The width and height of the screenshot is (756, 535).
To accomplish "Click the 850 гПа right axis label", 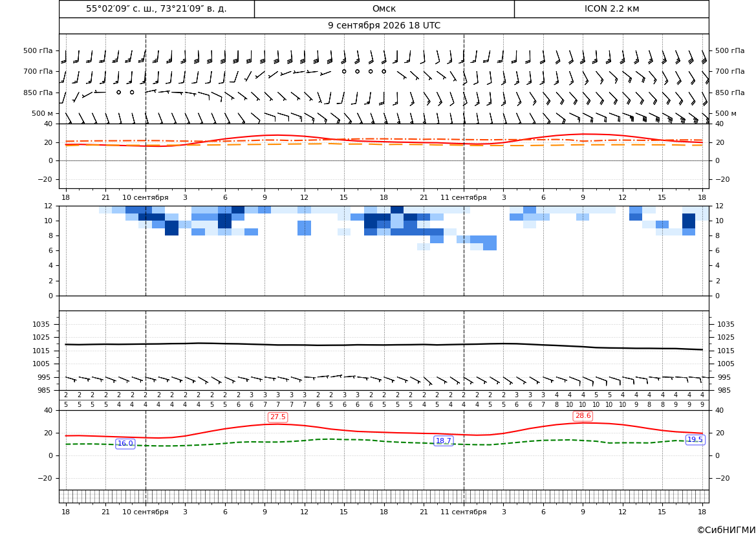I will (729, 92).
